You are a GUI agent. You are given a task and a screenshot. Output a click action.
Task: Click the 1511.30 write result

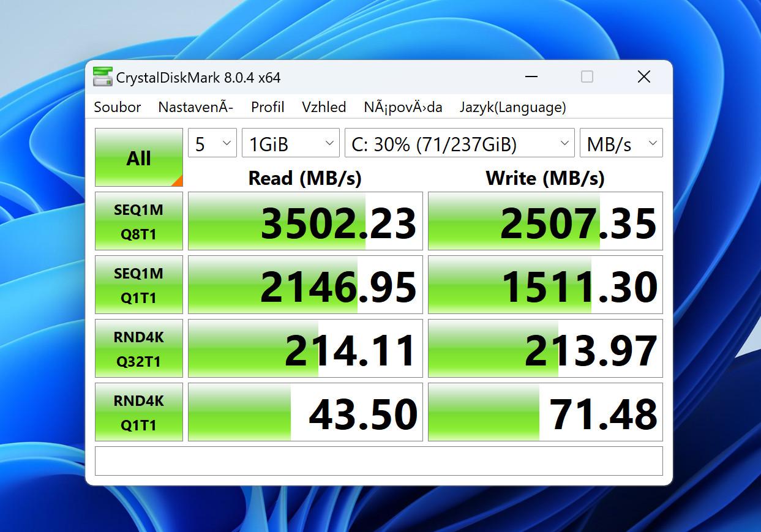click(545, 285)
